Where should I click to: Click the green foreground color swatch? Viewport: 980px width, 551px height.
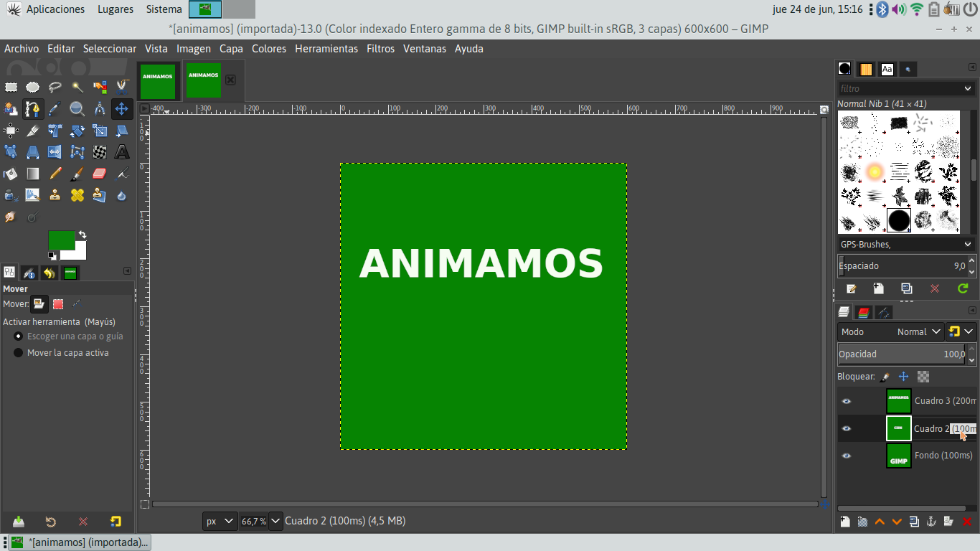pyautogui.click(x=60, y=240)
